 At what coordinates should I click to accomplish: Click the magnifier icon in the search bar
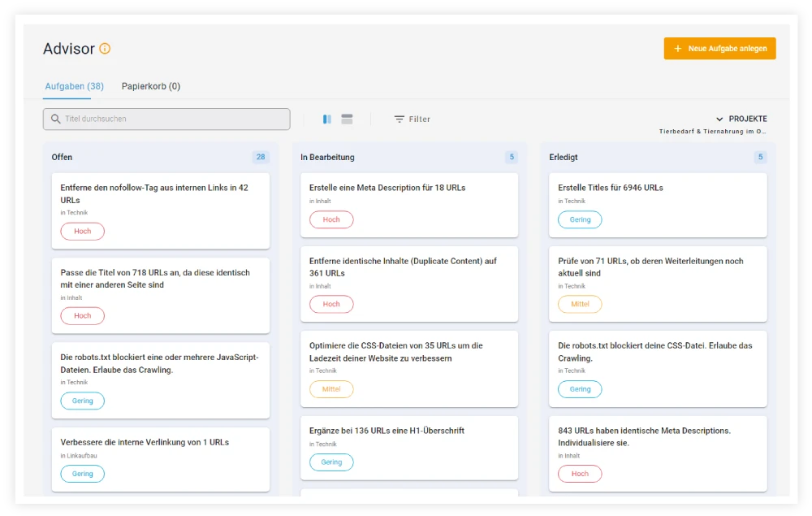(x=55, y=119)
